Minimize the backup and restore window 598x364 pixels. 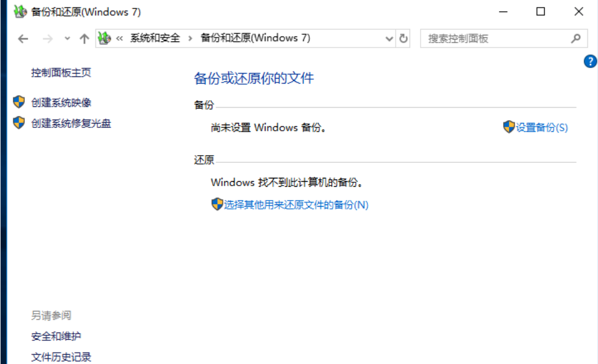(x=503, y=12)
